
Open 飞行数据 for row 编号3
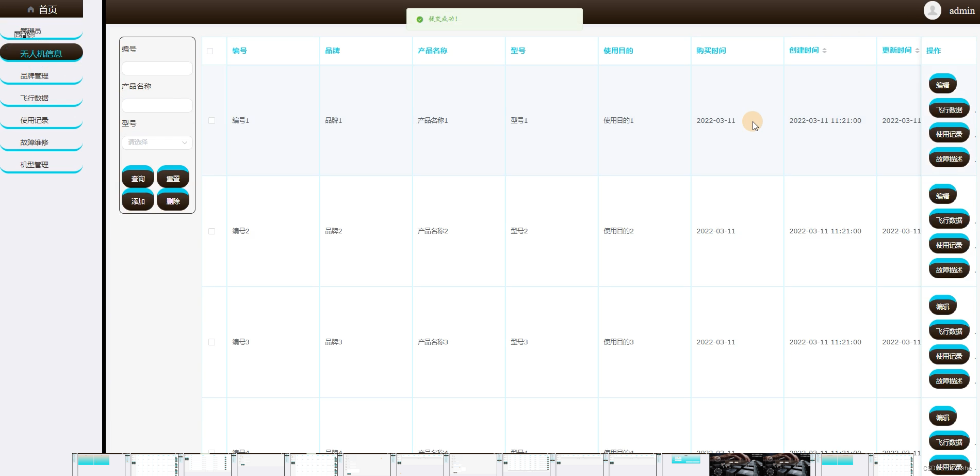[949, 330]
